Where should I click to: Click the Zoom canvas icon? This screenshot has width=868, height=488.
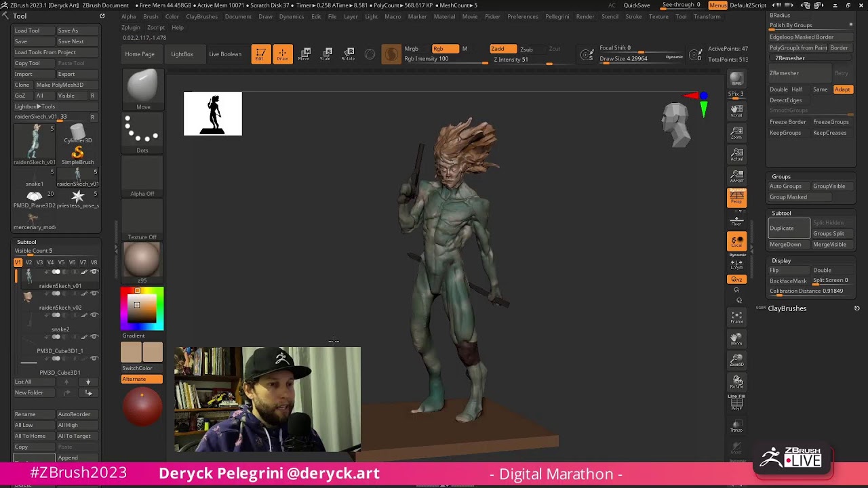(736, 133)
